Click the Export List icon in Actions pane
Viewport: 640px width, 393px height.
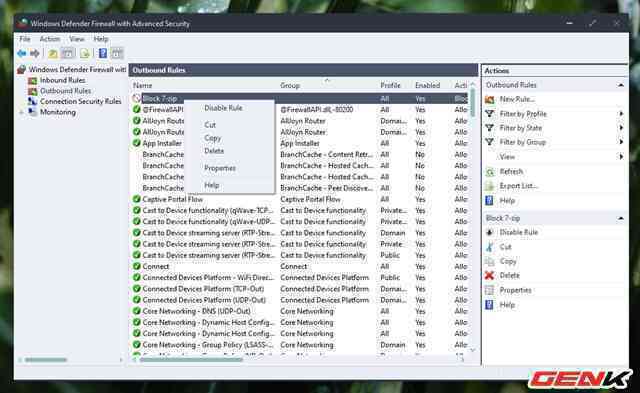[490, 186]
